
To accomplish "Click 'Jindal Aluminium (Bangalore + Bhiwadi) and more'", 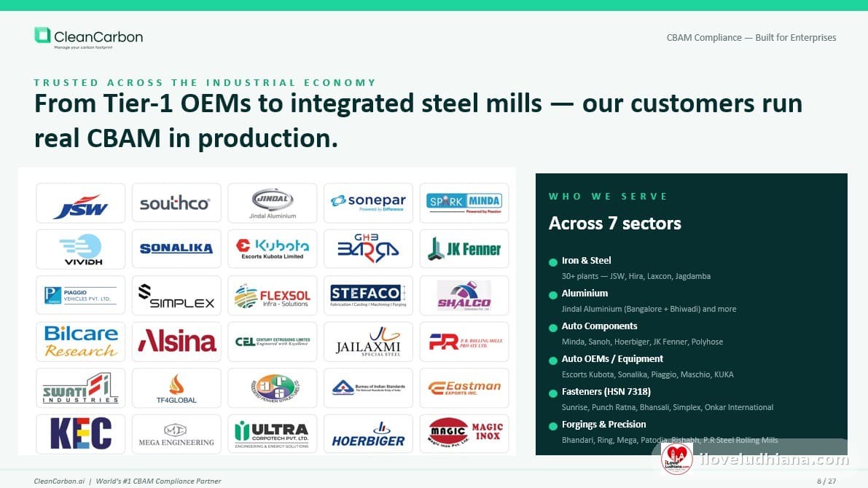I will [x=649, y=309].
